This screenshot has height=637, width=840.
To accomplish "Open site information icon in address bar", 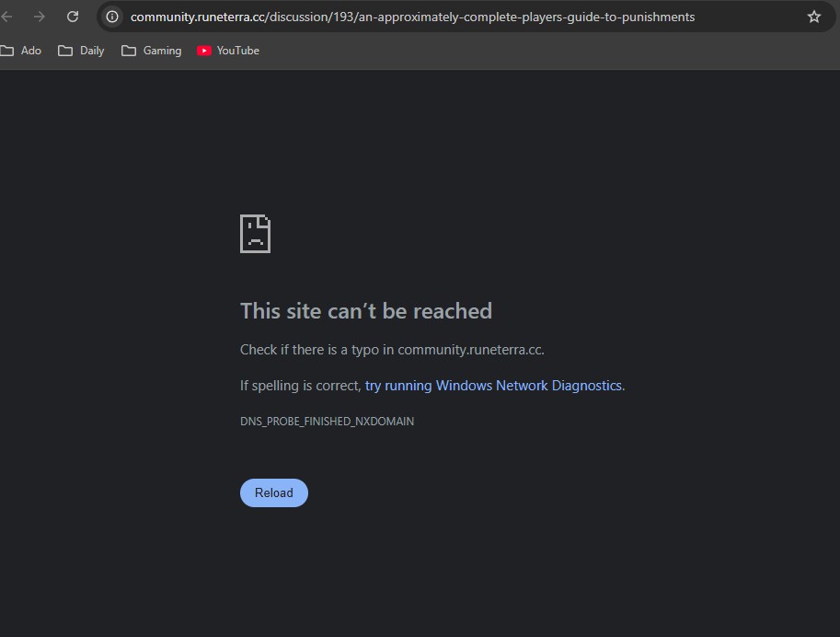I will point(112,17).
